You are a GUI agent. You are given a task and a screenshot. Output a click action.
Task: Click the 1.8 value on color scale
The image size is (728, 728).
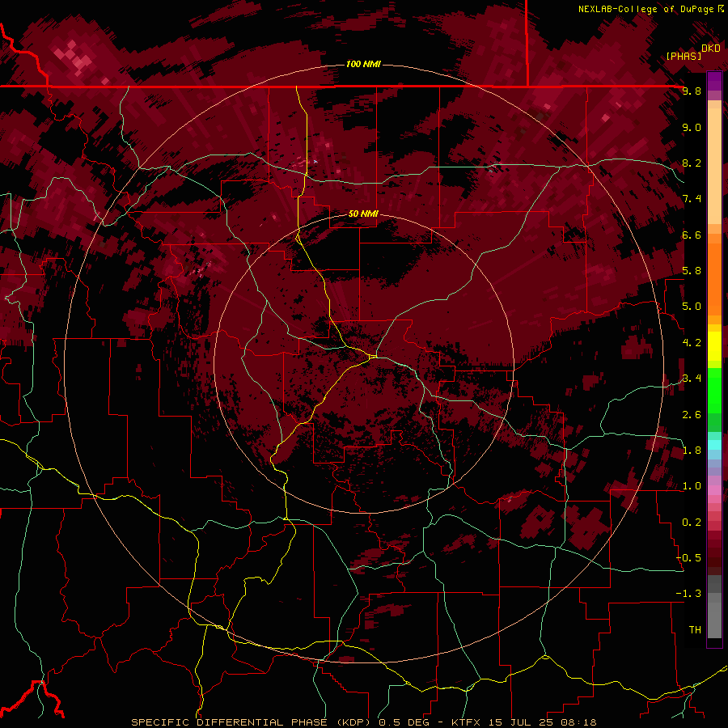[692, 451]
